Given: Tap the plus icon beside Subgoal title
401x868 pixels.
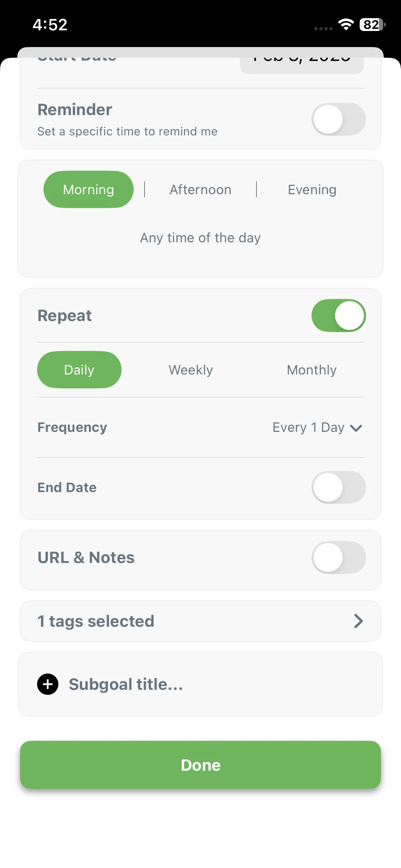Looking at the screenshot, I should tap(48, 684).
